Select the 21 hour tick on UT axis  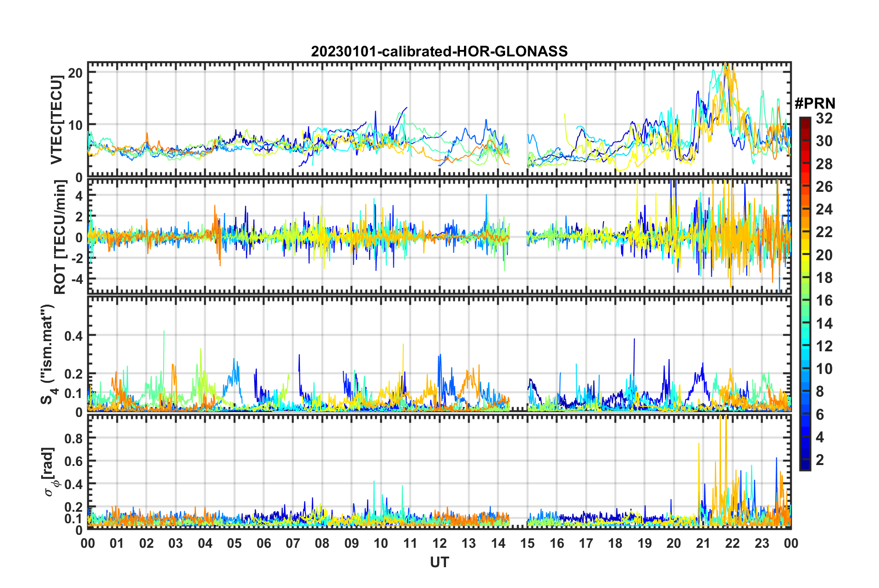(703, 543)
